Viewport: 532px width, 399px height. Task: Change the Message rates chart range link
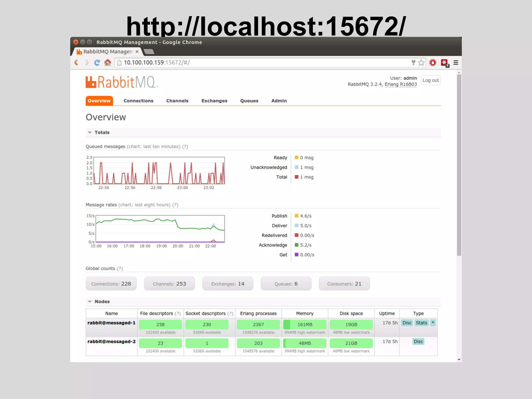click(x=144, y=205)
